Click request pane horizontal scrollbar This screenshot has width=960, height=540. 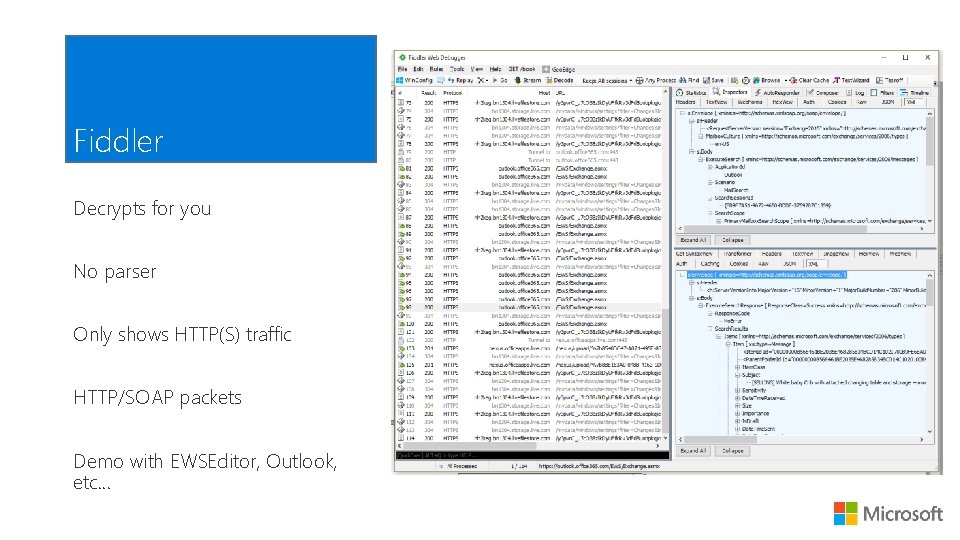pyautogui.click(x=802, y=229)
